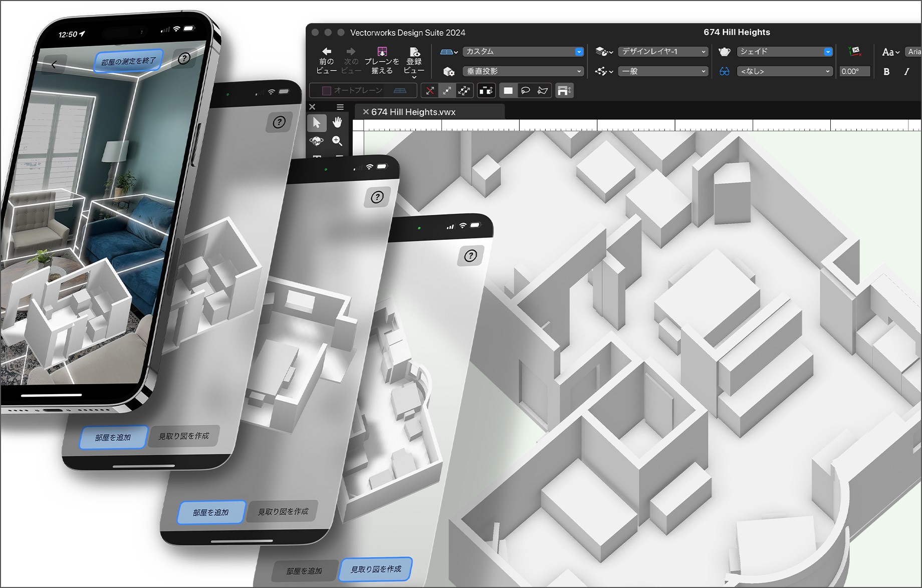Screen dimensions: 922x588
Task: Tap 部屋を追加 on the second phone
Action: pyautogui.click(x=113, y=437)
